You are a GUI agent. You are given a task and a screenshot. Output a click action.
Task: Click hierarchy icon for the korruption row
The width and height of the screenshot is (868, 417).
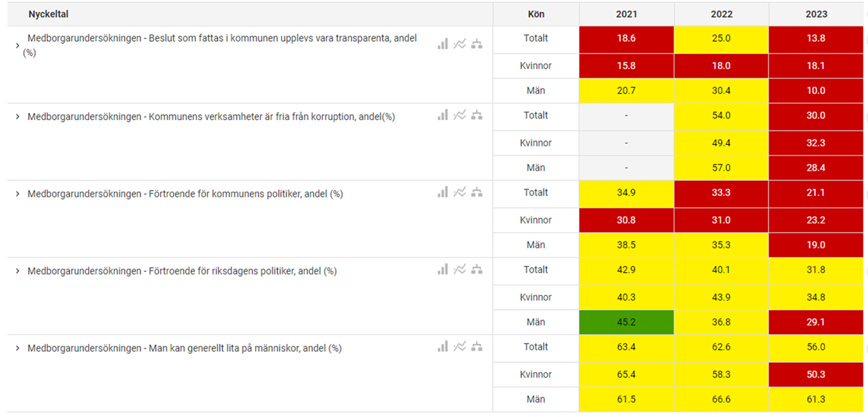coord(477,116)
